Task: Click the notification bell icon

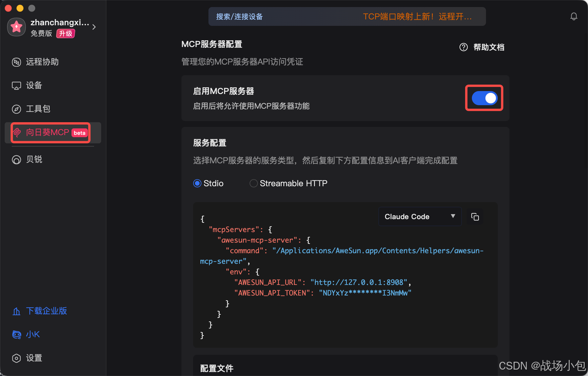Action: 574,17
